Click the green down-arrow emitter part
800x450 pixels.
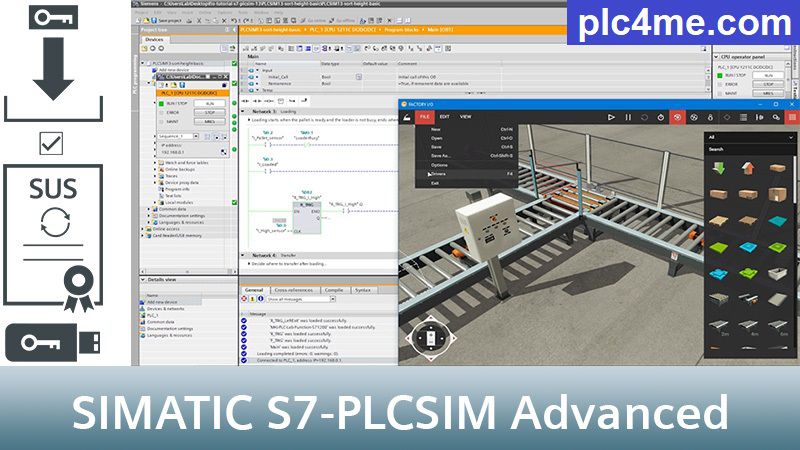pos(718,167)
